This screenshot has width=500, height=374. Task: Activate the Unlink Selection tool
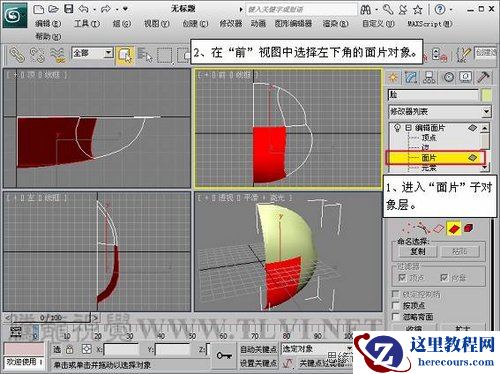37,55
